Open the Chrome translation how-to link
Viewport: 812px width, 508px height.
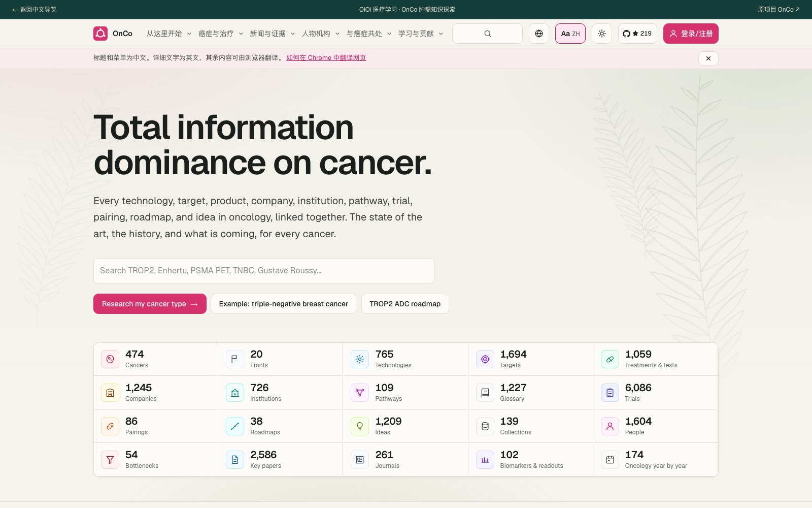(x=326, y=58)
